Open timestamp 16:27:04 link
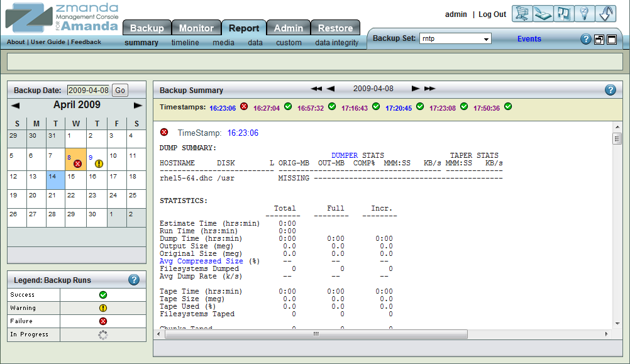The image size is (630, 364). (267, 108)
